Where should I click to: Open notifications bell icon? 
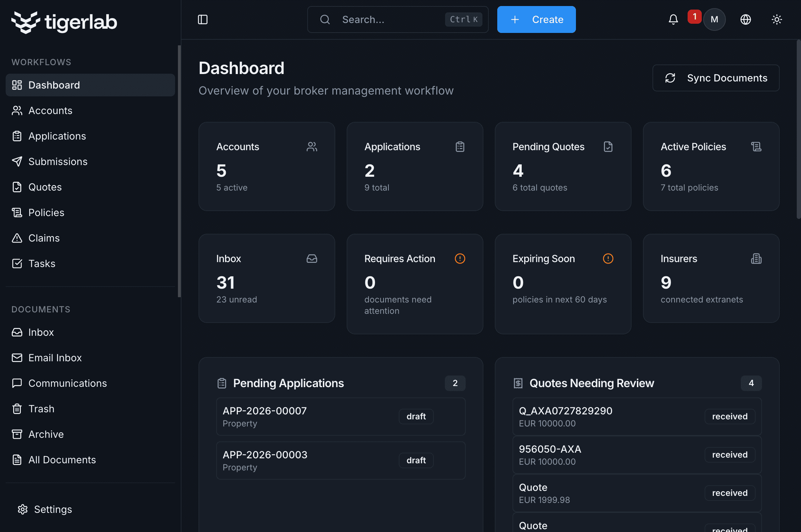point(673,19)
